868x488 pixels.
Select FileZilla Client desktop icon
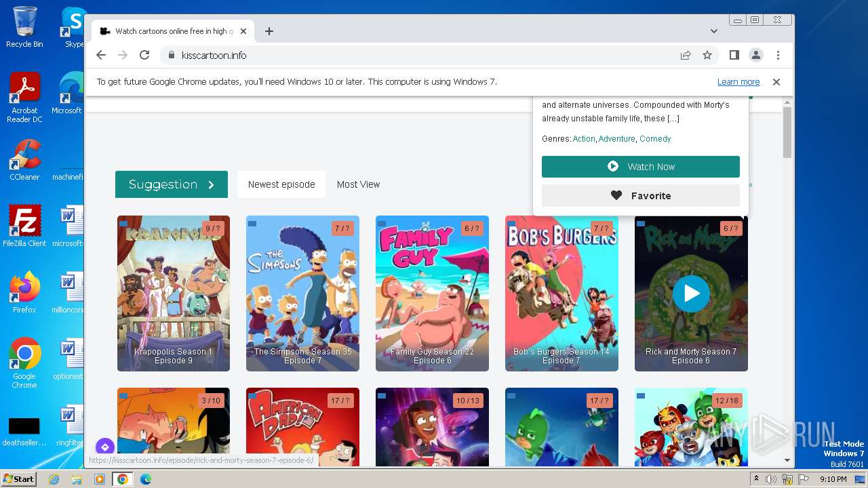coord(24,226)
